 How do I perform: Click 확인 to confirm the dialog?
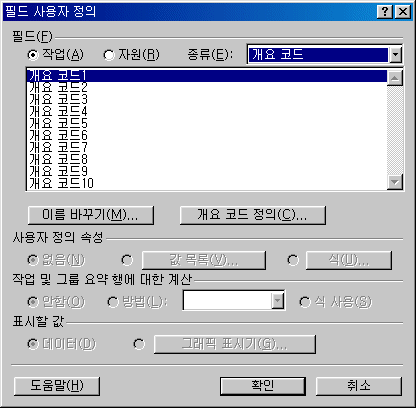pyautogui.click(x=263, y=386)
